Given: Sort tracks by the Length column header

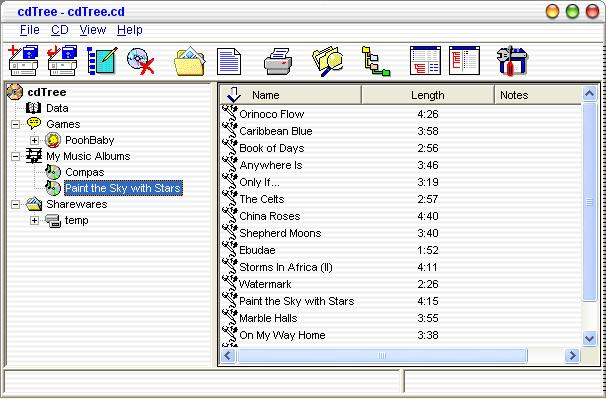Looking at the screenshot, I should [x=428, y=95].
